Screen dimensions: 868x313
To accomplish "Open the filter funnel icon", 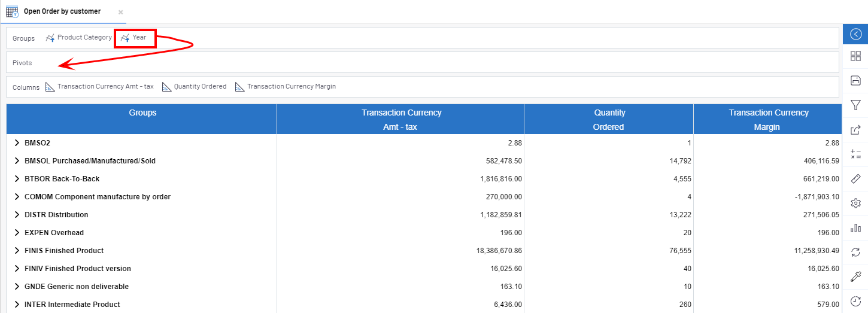I will 855,105.
